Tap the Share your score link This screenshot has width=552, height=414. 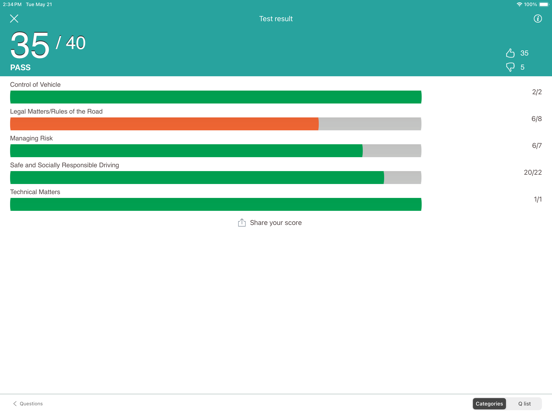[x=276, y=222]
